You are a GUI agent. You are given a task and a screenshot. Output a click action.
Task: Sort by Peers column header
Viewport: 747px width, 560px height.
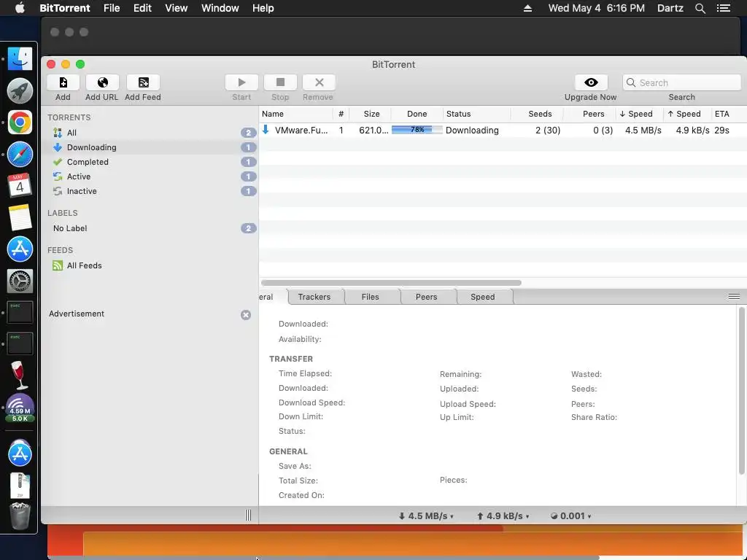pos(589,114)
